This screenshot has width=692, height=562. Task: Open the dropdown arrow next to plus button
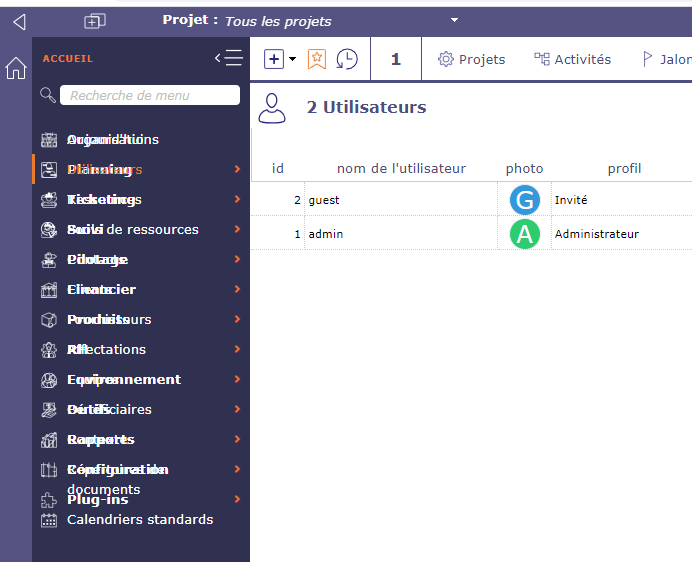(x=292, y=59)
